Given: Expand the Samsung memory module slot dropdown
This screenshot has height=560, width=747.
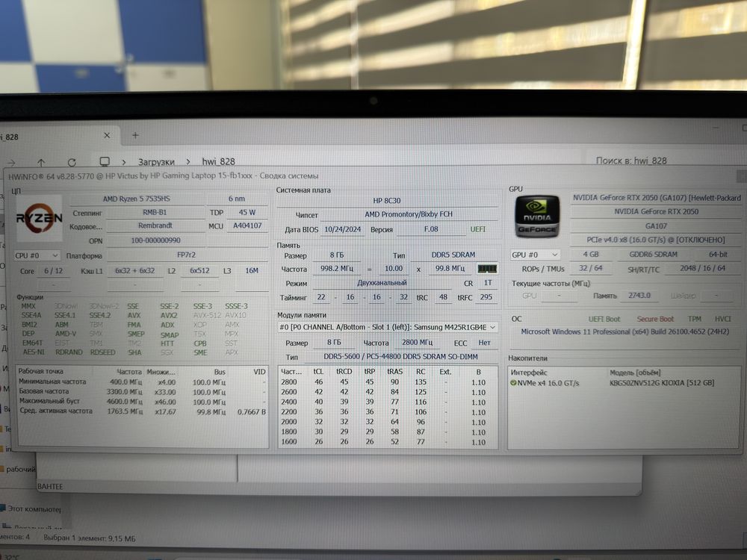Looking at the screenshot, I should pos(387,327).
